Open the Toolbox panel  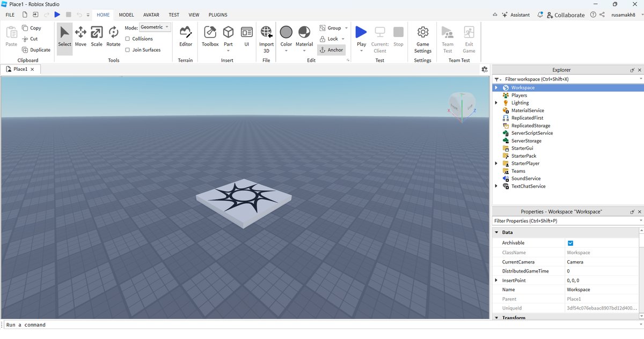pyautogui.click(x=210, y=38)
